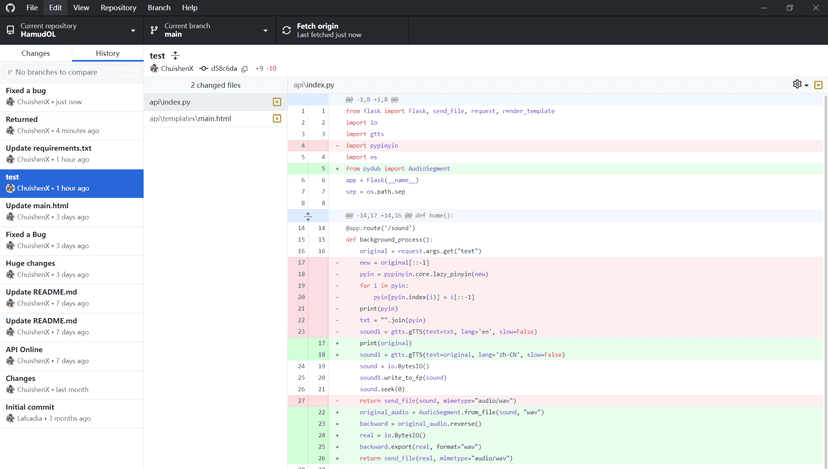Click the modified file icon in diff header

[818, 85]
